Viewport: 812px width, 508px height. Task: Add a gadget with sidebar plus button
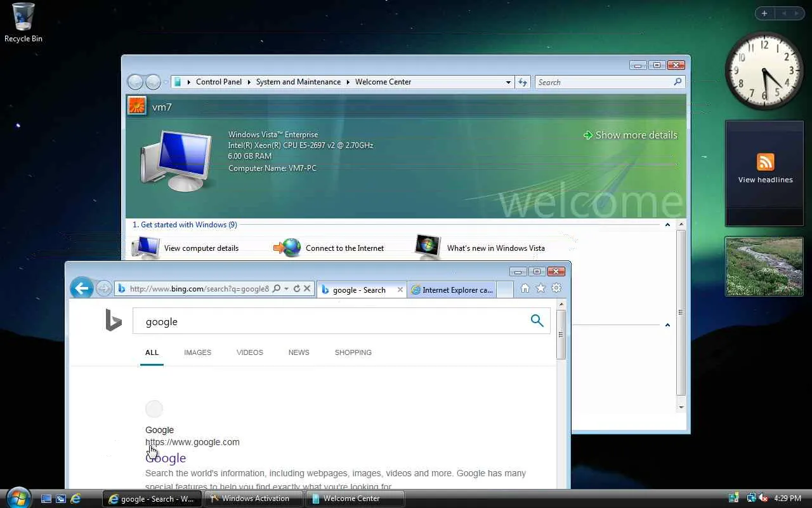pyautogui.click(x=764, y=13)
